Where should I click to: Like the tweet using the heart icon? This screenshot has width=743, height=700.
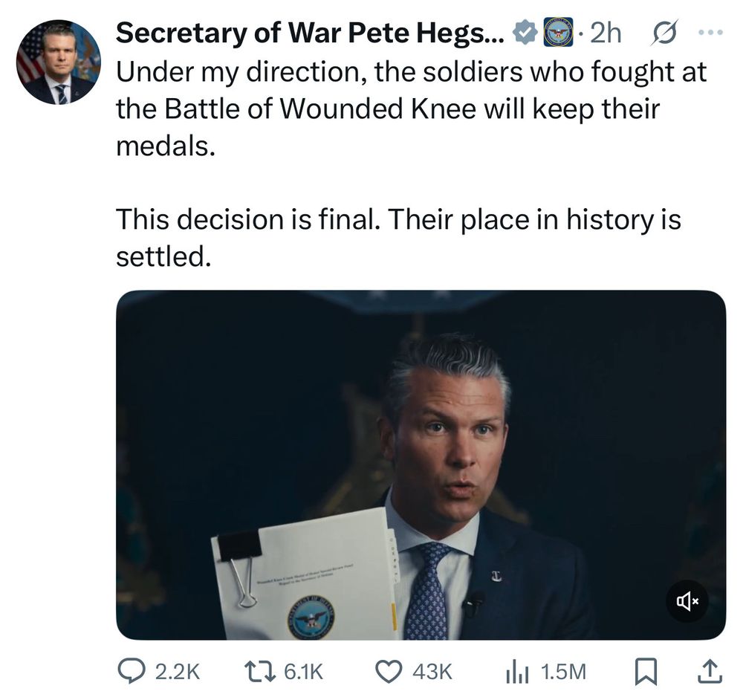[388, 673]
